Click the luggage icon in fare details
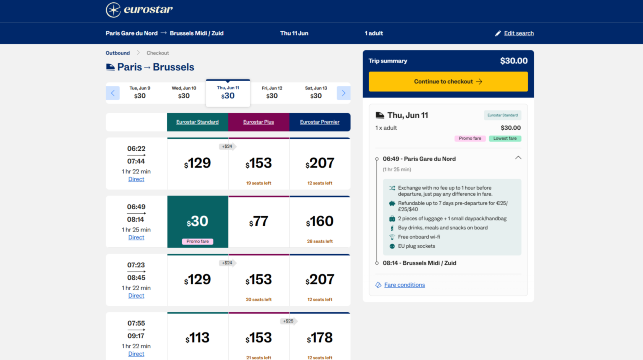The image size is (643, 360). point(392,219)
